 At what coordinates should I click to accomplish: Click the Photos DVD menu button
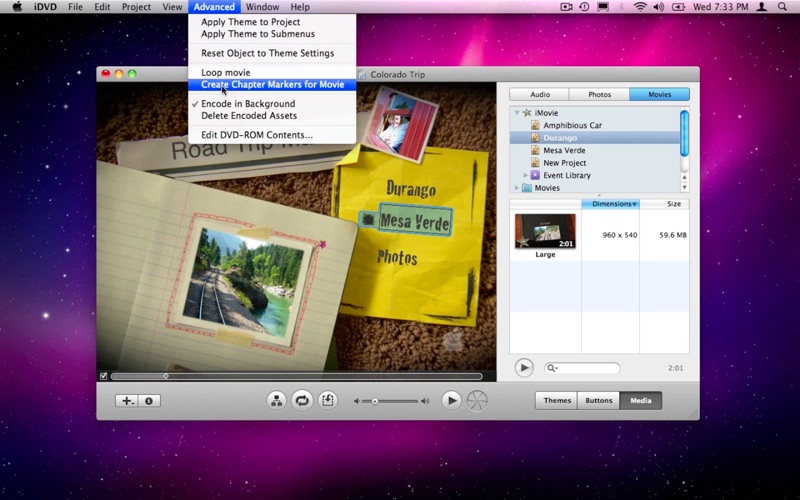[x=397, y=257]
